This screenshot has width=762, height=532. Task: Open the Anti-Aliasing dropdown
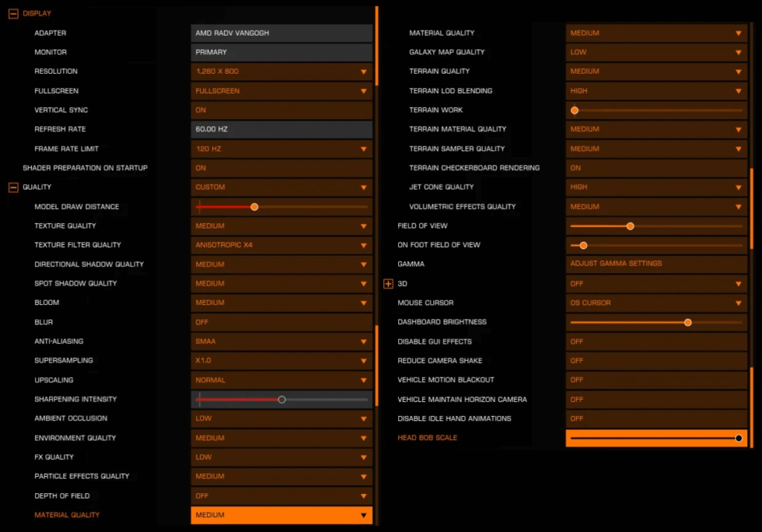[281, 342]
